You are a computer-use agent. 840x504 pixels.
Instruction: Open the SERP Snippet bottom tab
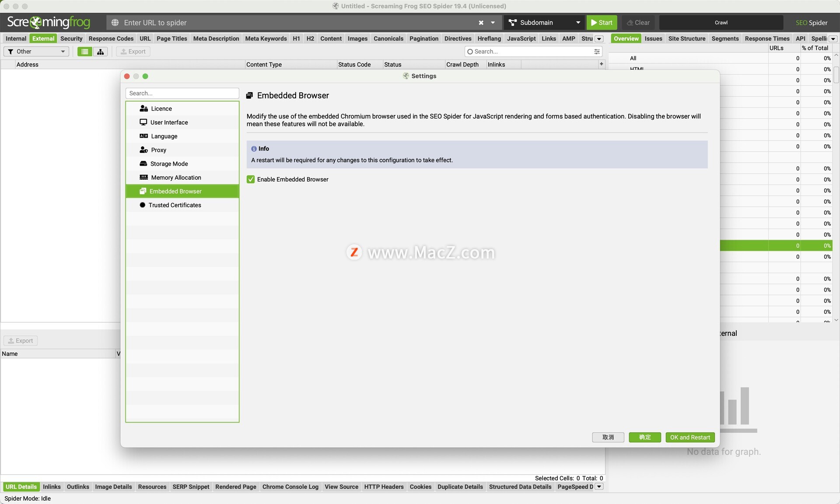click(191, 487)
